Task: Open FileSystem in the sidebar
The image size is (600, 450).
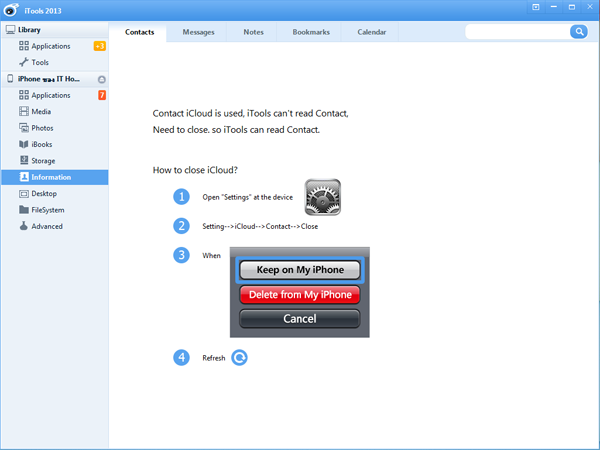Action: coord(47,210)
